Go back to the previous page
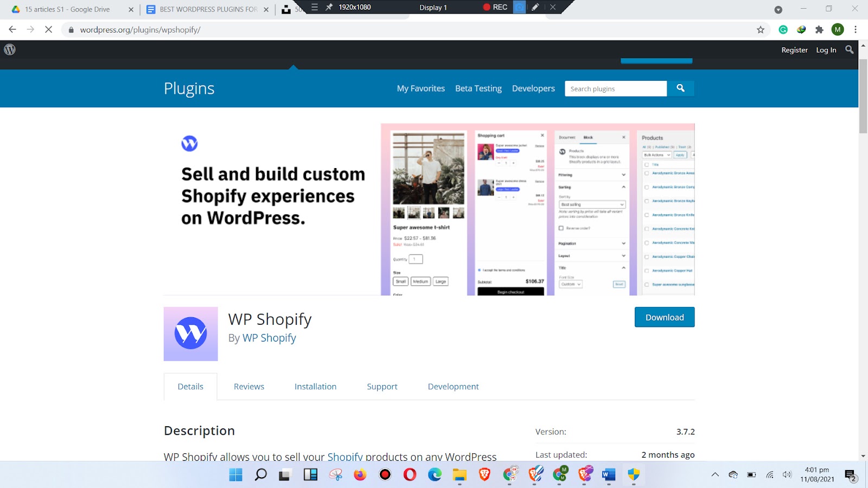The image size is (868, 488). (x=12, y=30)
